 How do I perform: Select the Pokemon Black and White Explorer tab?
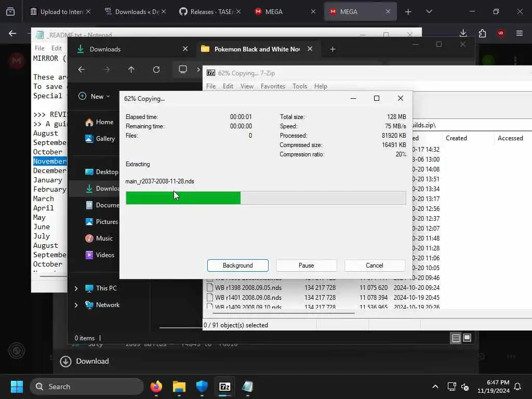[x=257, y=49]
